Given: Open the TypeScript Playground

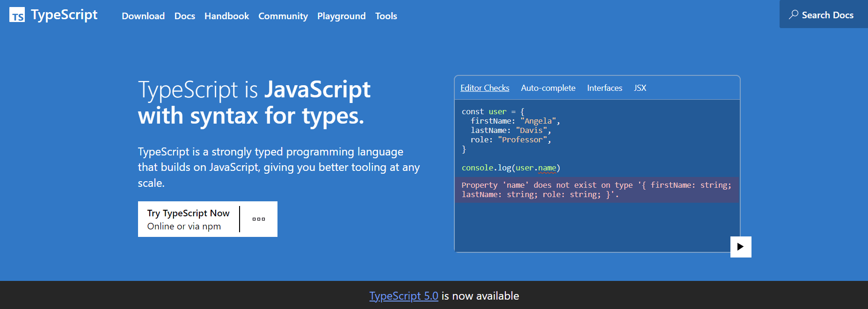Looking at the screenshot, I should point(341,16).
